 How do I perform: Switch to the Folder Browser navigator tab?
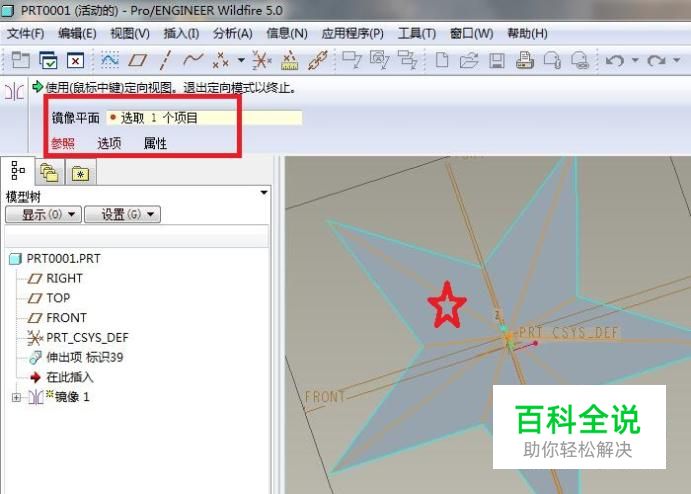point(49,172)
